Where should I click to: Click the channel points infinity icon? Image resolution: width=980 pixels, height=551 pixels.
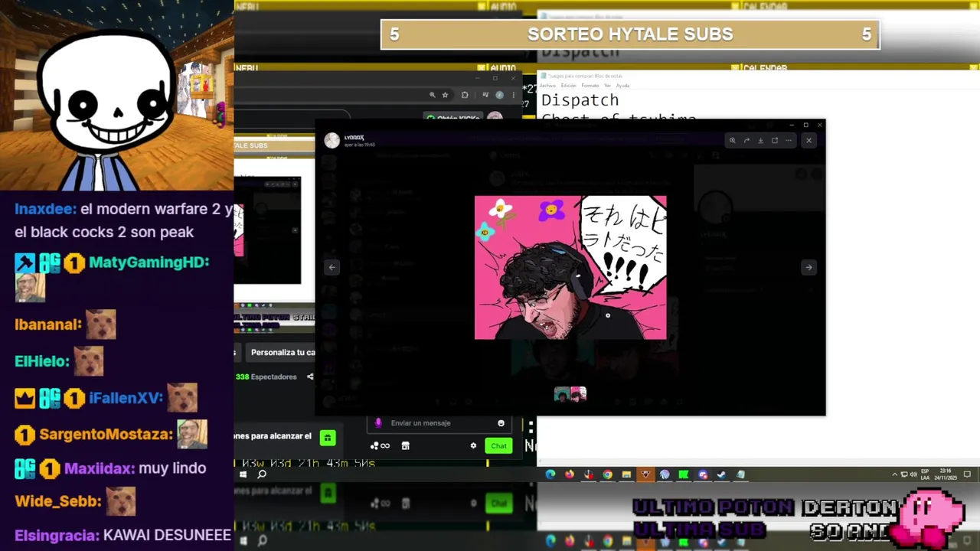380,445
